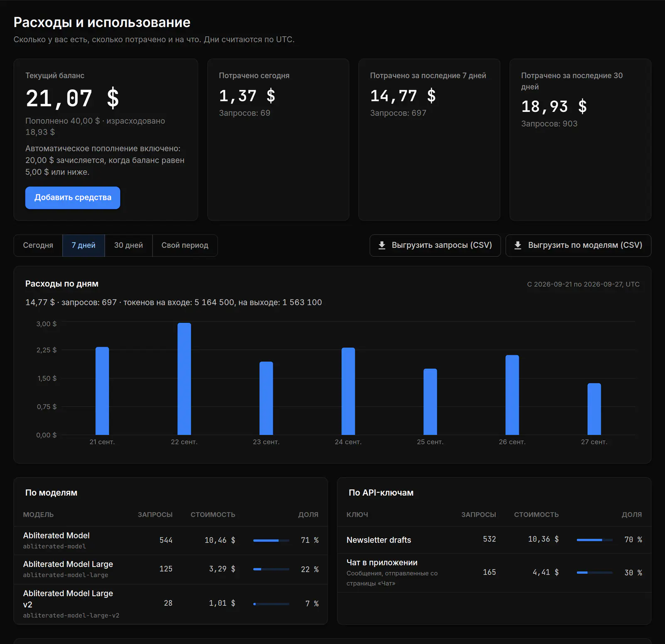Click the Abliterated Model Large 22 % share bar
Image resolution: width=665 pixels, height=644 pixels.
click(271, 569)
